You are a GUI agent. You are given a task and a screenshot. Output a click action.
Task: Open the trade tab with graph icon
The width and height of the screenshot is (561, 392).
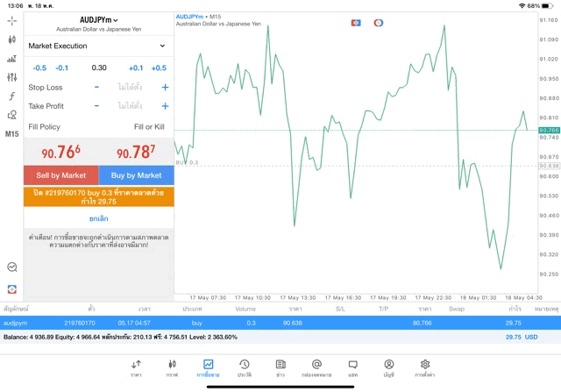(x=208, y=368)
